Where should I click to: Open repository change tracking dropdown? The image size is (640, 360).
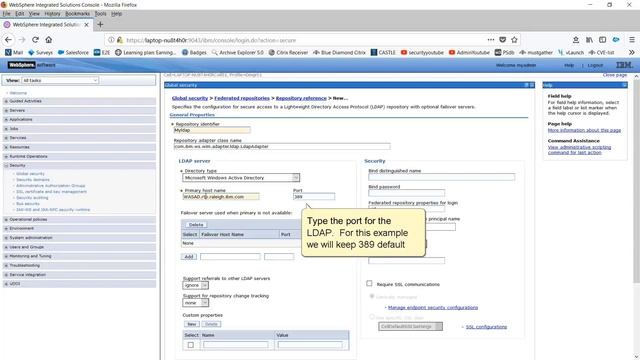(196, 303)
